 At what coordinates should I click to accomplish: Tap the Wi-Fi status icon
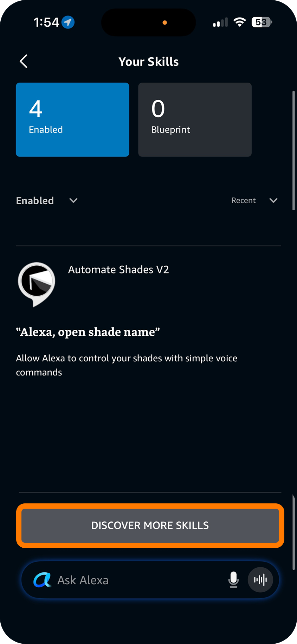point(240,22)
